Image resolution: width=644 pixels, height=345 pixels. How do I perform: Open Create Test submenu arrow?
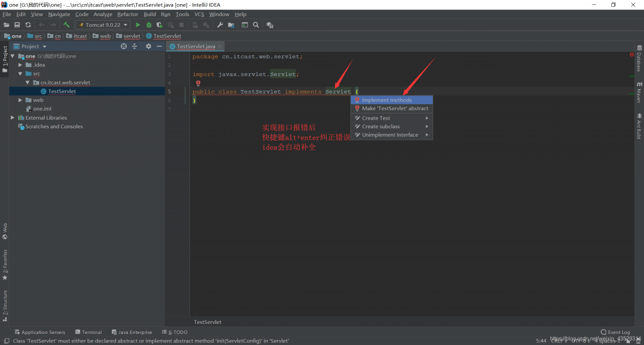427,118
